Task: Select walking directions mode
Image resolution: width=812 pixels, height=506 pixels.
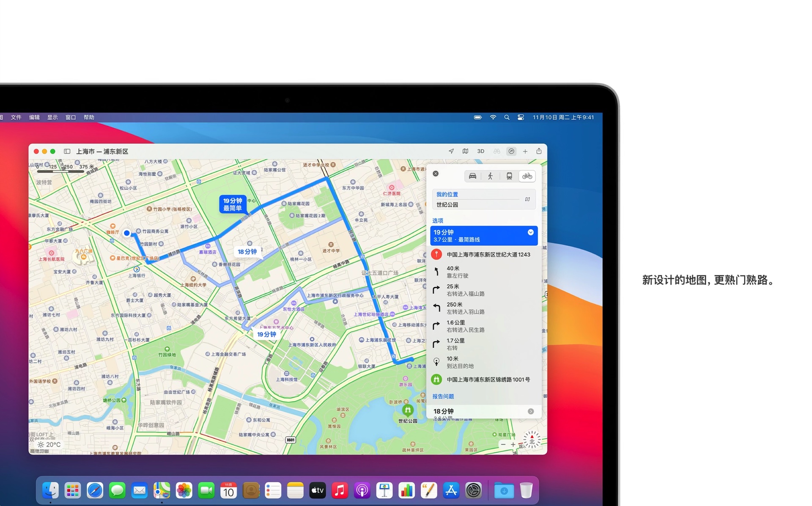Action: click(x=491, y=176)
